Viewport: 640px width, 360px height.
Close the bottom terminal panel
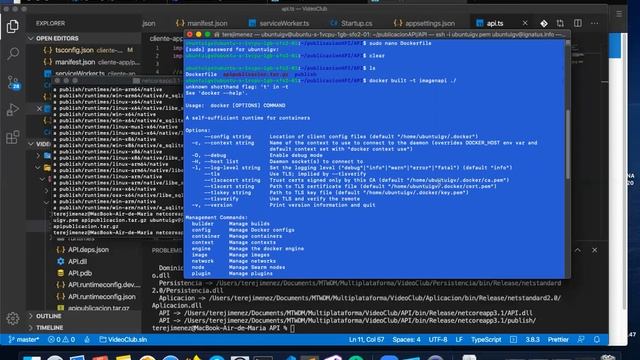594,250
